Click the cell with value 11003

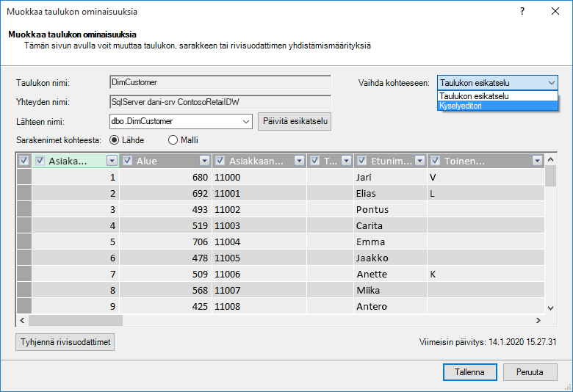click(259, 225)
